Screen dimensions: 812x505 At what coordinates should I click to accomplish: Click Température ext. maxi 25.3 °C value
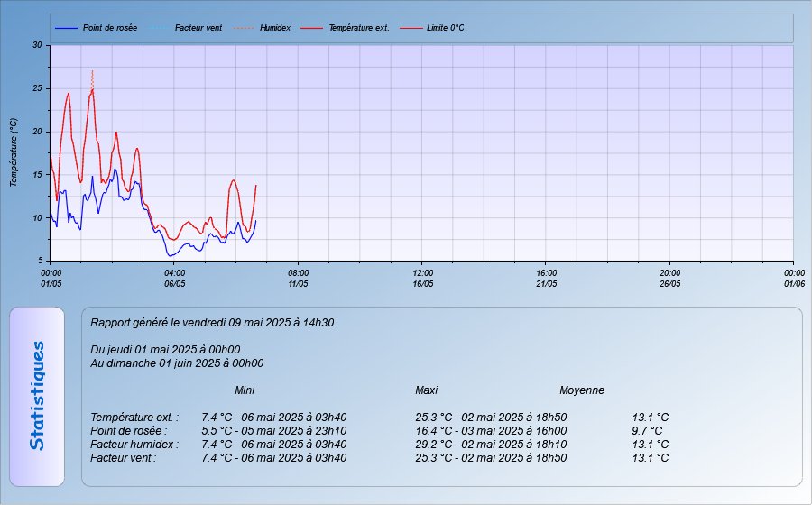[x=491, y=417]
